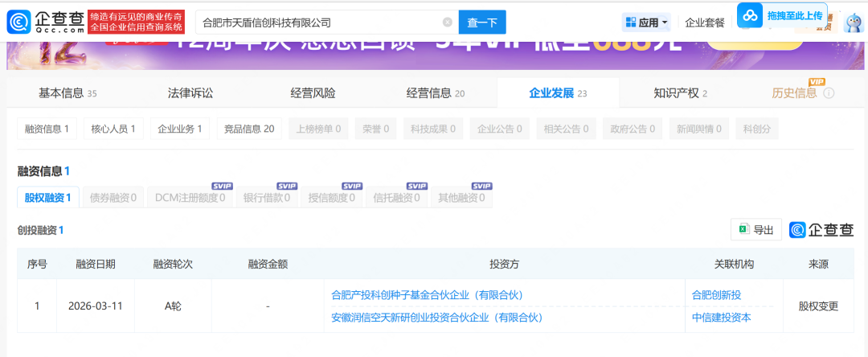Viewport: 868px width, 357px height.
Task: Click the 企业公告 0 sub-tab
Action: coord(499,129)
